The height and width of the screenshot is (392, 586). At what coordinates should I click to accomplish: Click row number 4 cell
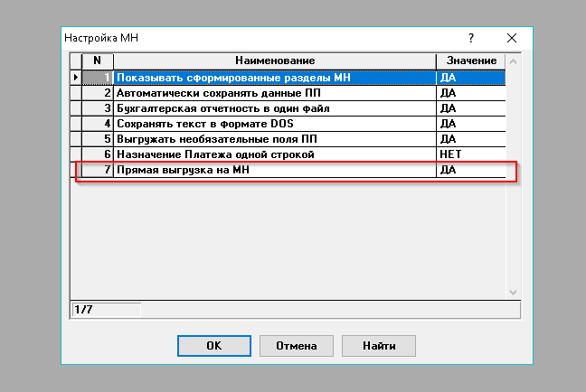pos(97,124)
